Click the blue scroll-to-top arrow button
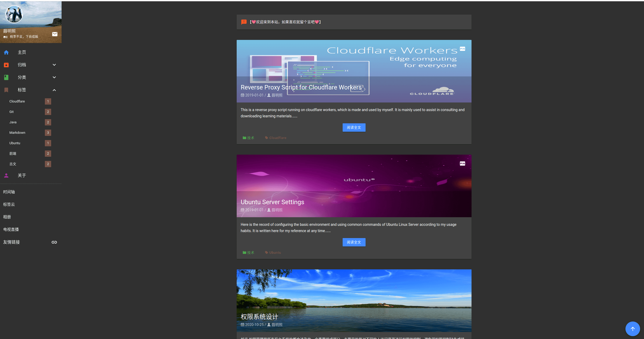Screen dimensions: 644x339 (633, 329)
